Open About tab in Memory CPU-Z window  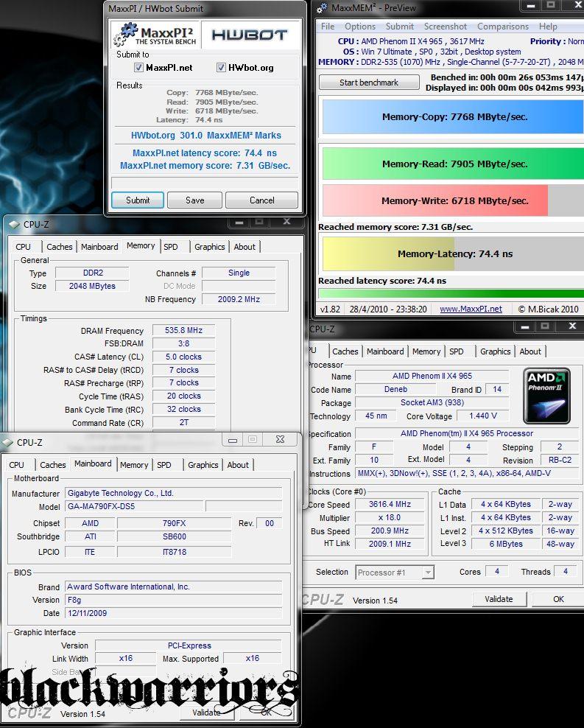(x=244, y=247)
